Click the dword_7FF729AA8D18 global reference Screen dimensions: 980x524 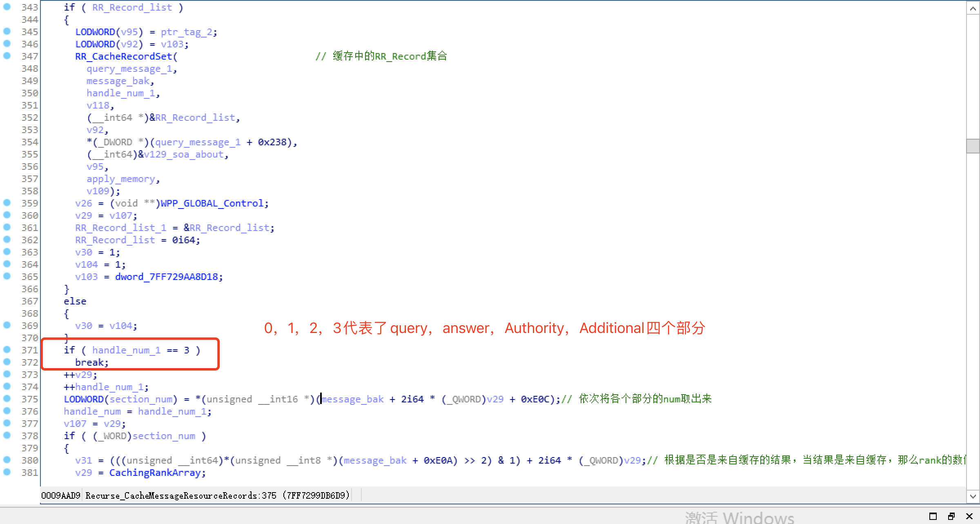coord(167,277)
